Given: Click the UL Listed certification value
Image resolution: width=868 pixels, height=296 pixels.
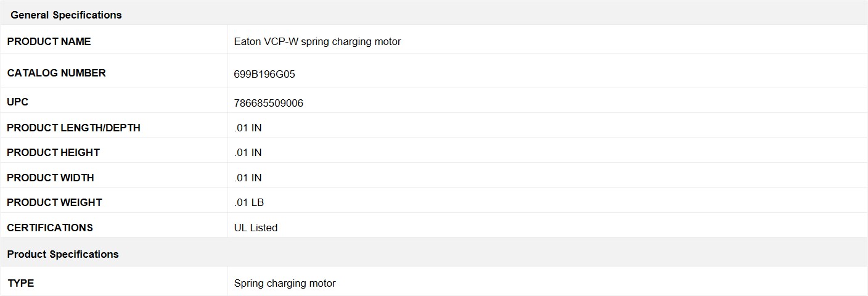Looking at the screenshot, I should coord(256,228).
